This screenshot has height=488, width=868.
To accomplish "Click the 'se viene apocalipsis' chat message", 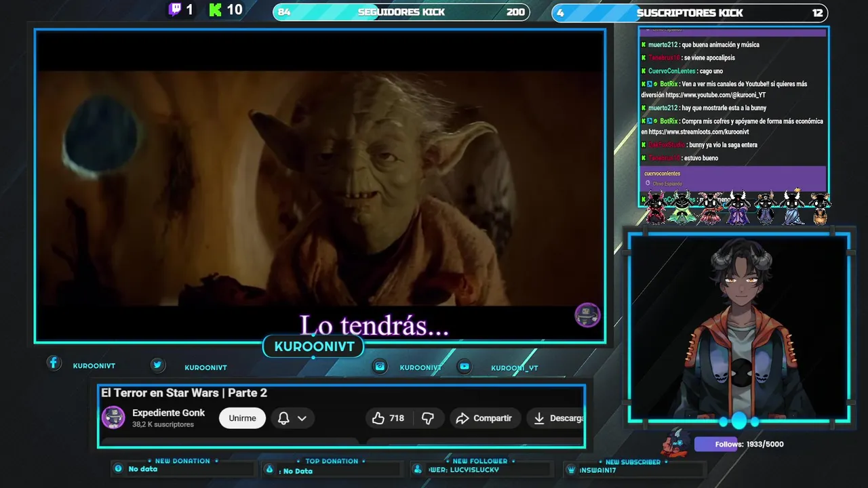I will pos(709,58).
